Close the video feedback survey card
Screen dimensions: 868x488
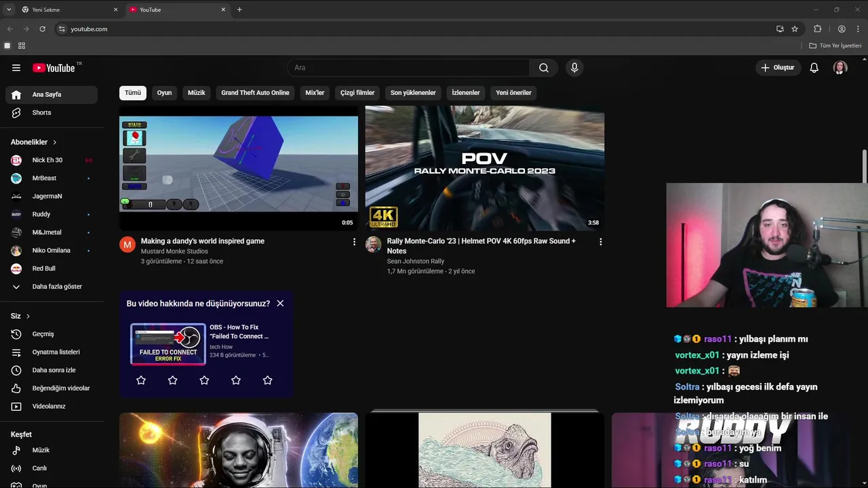point(280,304)
